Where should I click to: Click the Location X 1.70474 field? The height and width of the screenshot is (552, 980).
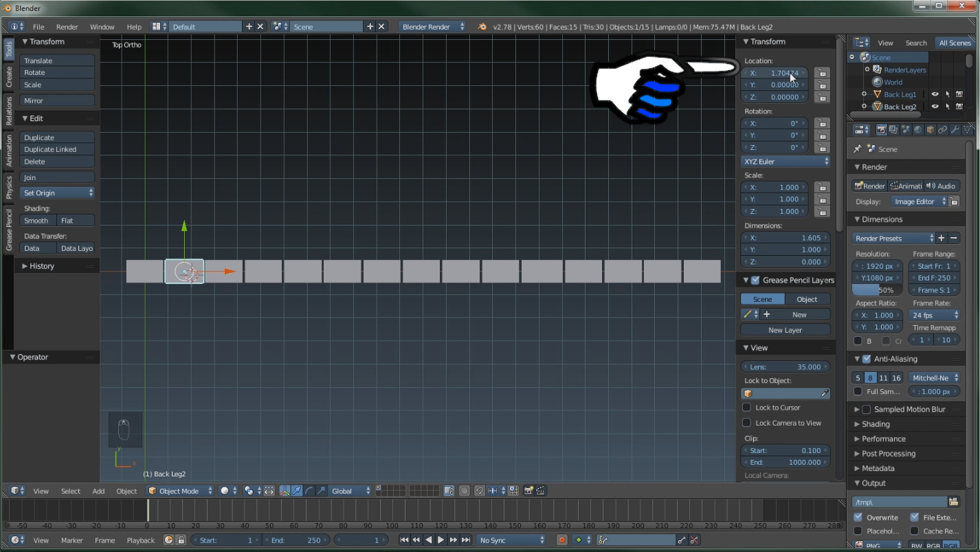[x=776, y=73]
